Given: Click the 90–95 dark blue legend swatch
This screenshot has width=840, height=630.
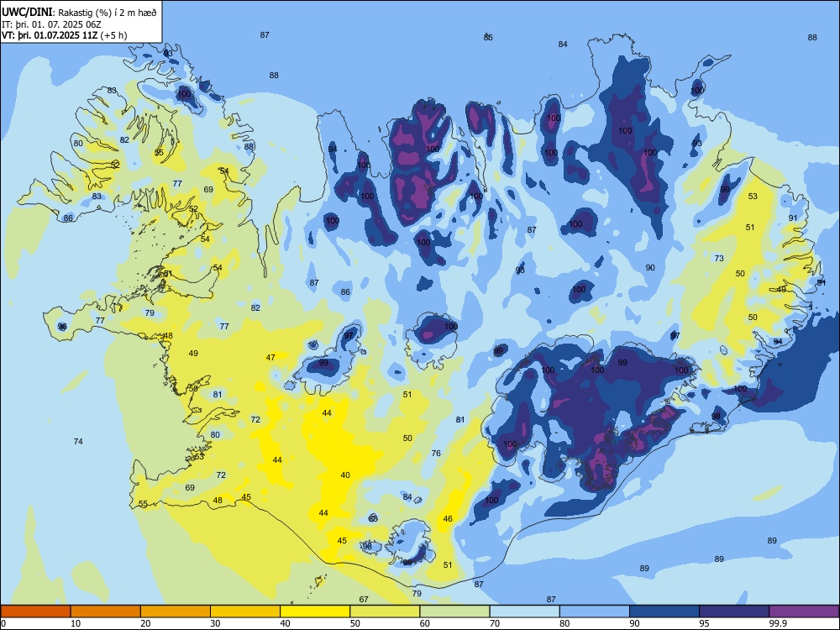Looking at the screenshot, I should click(x=664, y=612).
